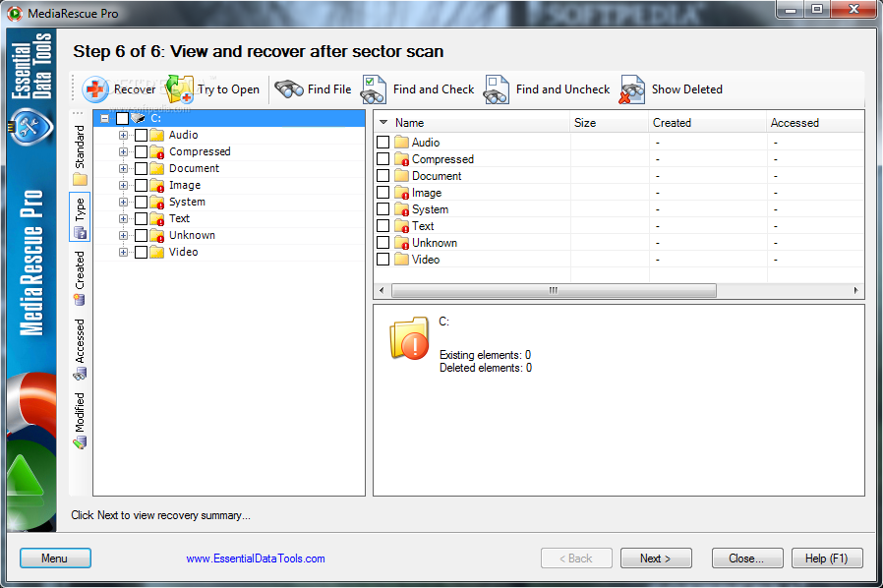Click the Find and Uncheck icon
The width and height of the screenshot is (883, 588).
pyautogui.click(x=497, y=89)
